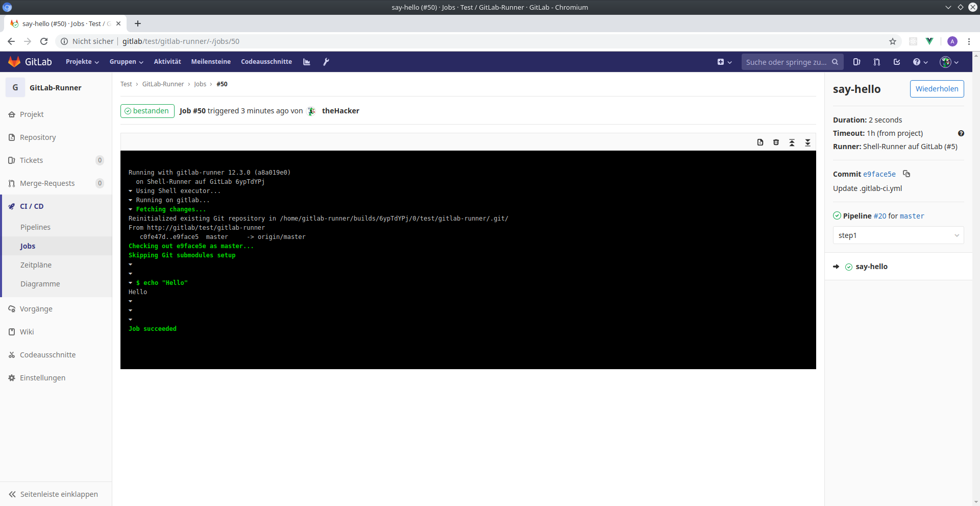This screenshot has height=506, width=980.
Task: Open the new item plus dropdown
Action: [724, 62]
